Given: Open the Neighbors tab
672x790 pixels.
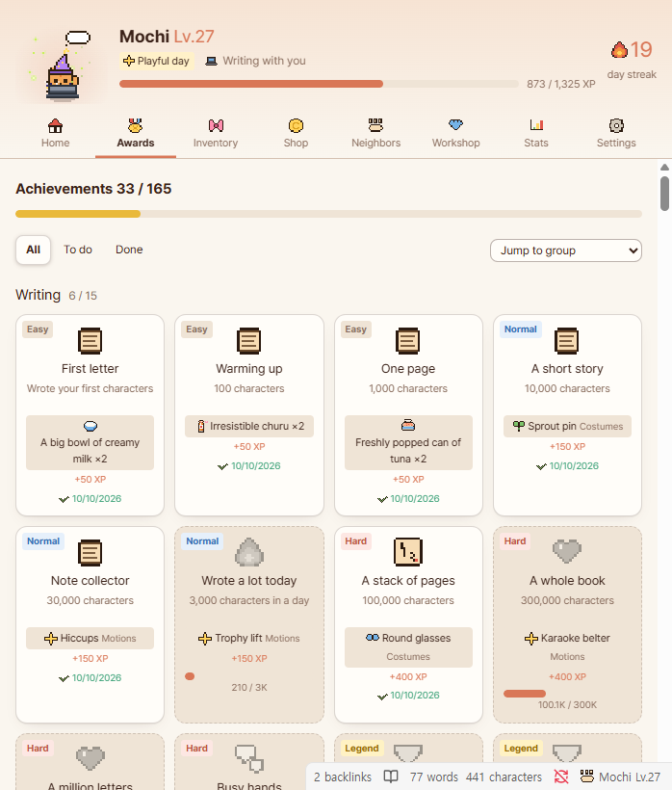Looking at the screenshot, I should [x=376, y=134].
